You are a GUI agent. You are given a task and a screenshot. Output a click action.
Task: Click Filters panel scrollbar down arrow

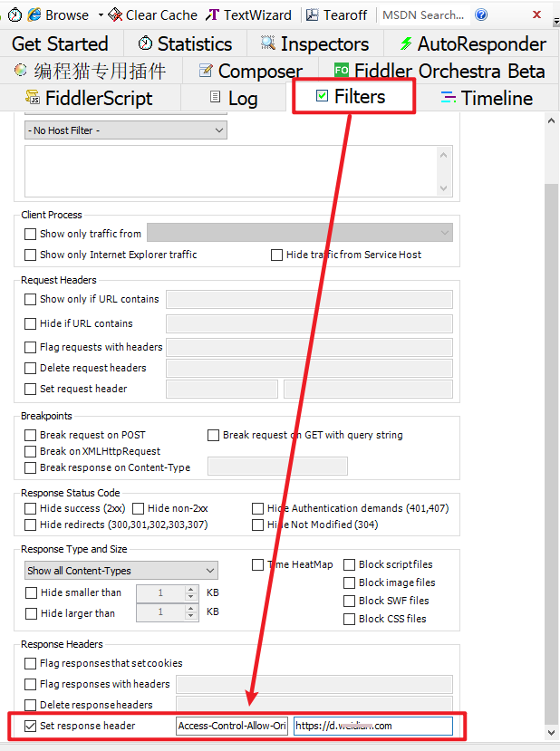(x=551, y=732)
